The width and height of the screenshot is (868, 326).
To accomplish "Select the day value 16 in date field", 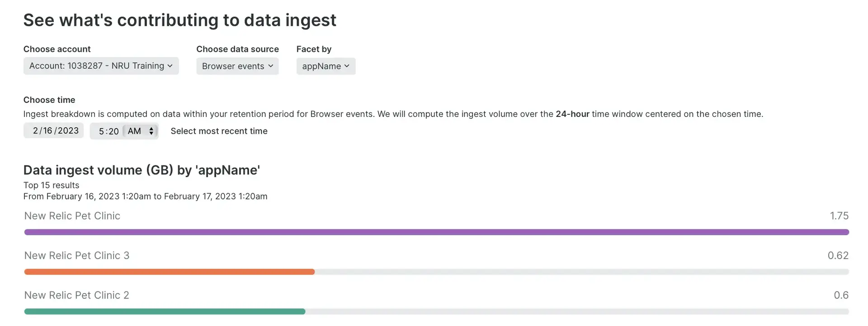I will tap(47, 131).
